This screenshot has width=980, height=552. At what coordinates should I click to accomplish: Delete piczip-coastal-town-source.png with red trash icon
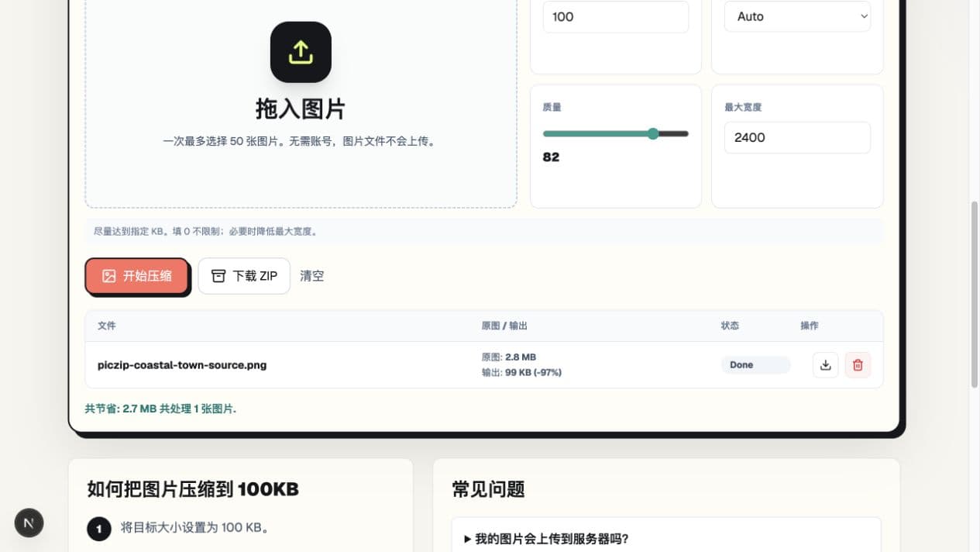858,364
